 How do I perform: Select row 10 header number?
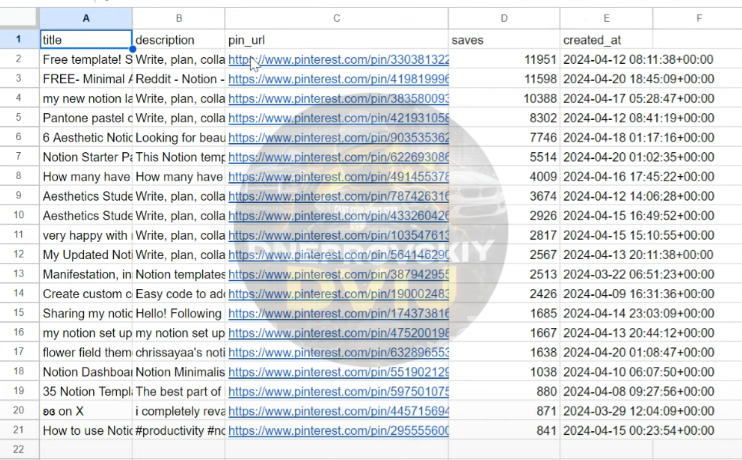(19, 215)
